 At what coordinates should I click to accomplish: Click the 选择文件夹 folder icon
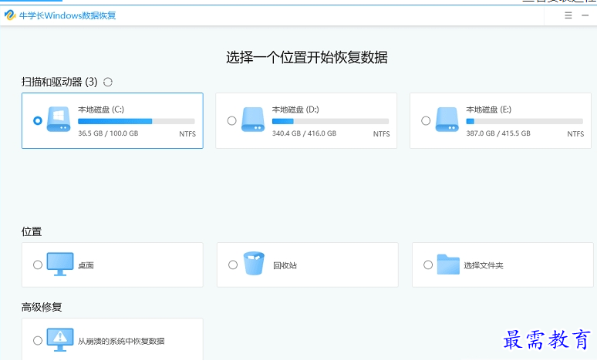pyautogui.click(x=448, y=265)
